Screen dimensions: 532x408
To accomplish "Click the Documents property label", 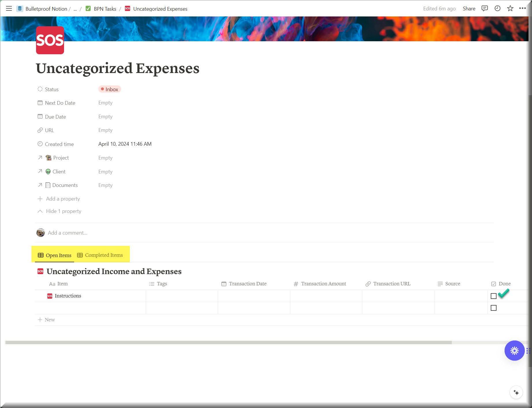I will [x=57, y=185].
